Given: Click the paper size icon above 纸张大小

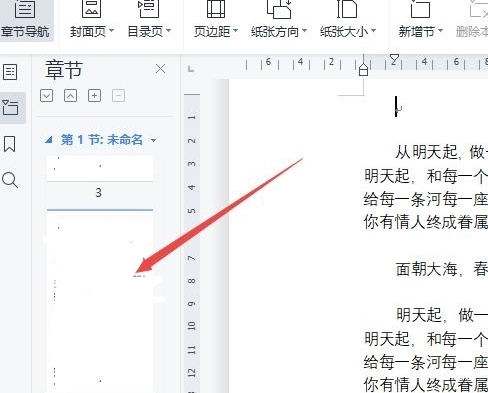Looking at the screenshot, I should pos(347,9).
